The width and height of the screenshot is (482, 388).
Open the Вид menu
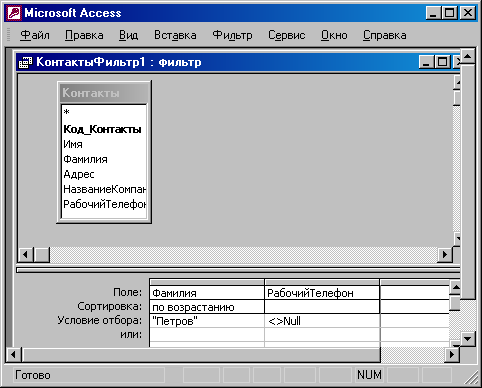pyautogui.click(x=128, y=35)
